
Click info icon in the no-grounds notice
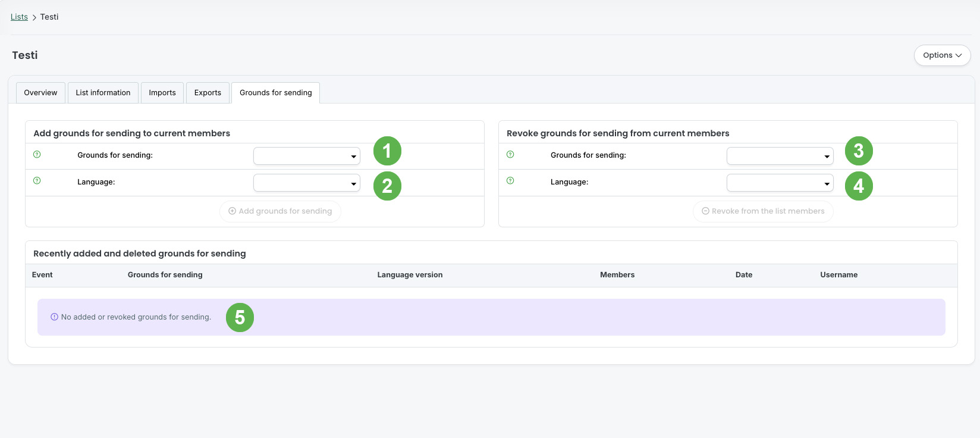[x=54, y=317]
